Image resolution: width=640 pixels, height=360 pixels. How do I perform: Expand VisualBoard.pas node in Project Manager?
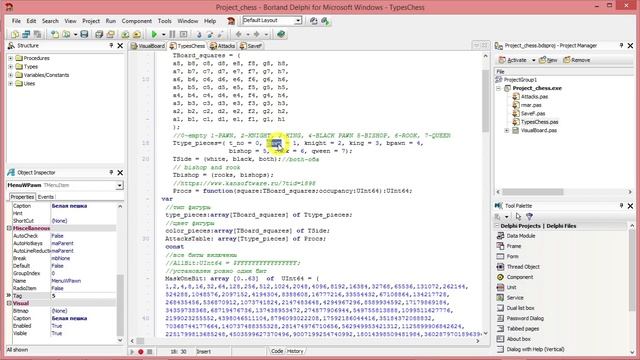(507, 131)
